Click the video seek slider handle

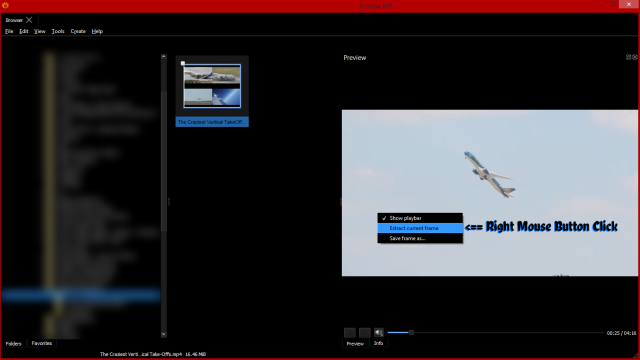(411, 333)
